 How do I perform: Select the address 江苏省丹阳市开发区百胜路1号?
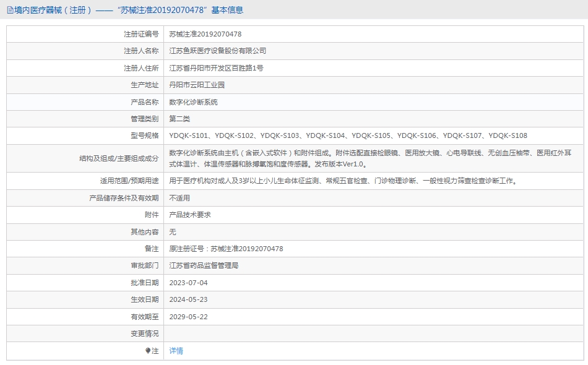[x=217, y=68]
